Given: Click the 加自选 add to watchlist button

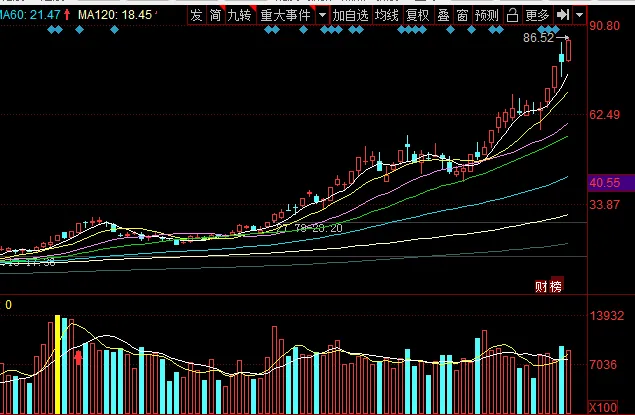Looking at the screenshot, I should tap(351, 15).
